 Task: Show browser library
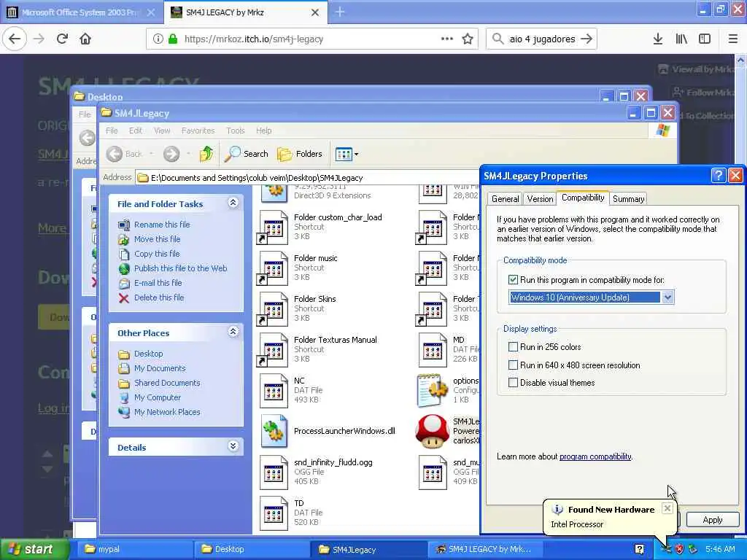tap(681, 39)
